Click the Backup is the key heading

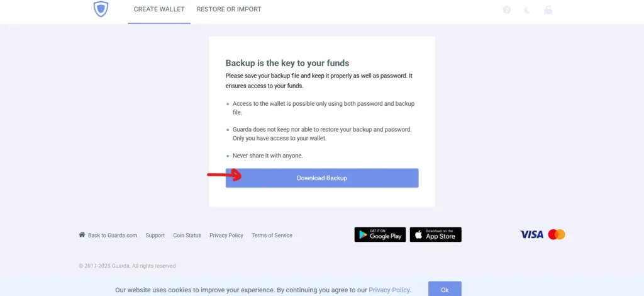point(287,64)
